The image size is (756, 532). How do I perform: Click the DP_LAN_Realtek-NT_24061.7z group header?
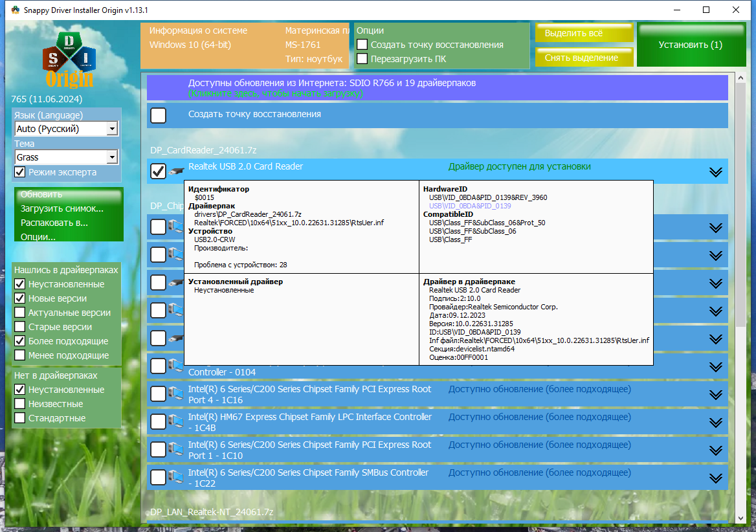212,512
